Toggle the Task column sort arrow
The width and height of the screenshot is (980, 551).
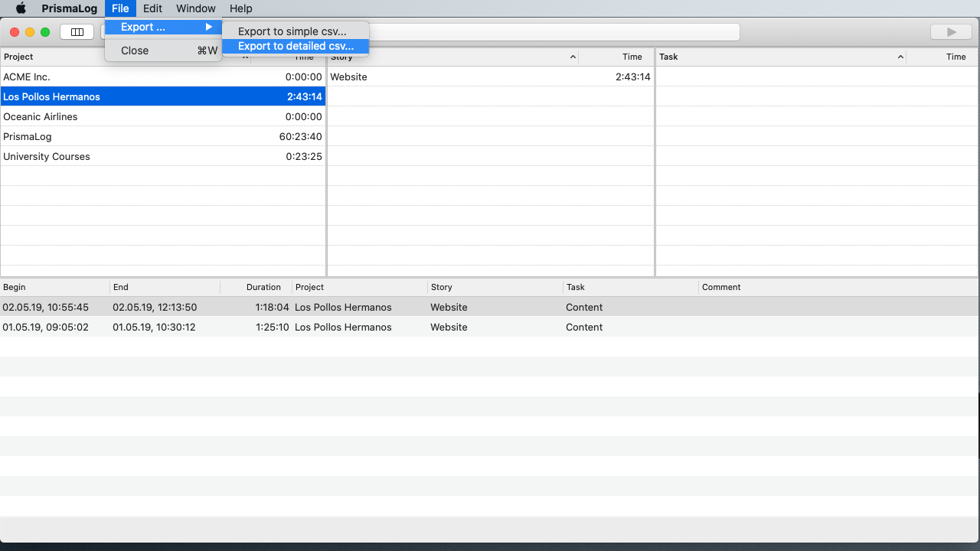[900, 57]
